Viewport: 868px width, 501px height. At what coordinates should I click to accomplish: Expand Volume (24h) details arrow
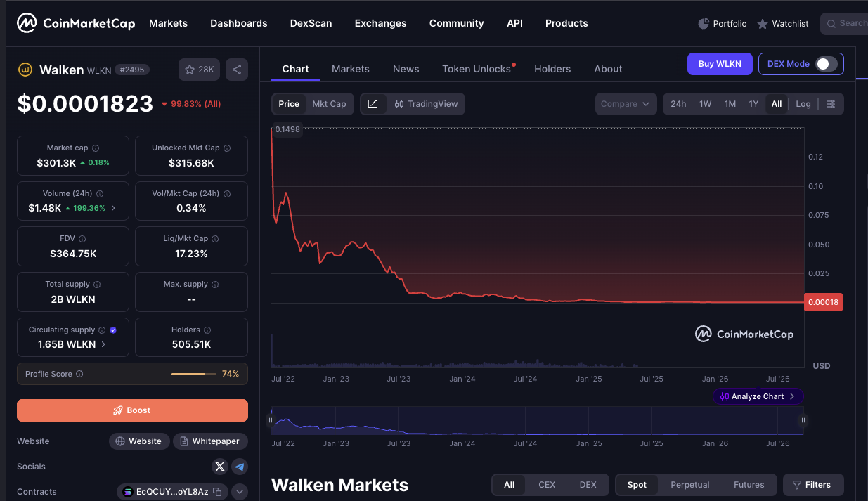pos(113,208)
